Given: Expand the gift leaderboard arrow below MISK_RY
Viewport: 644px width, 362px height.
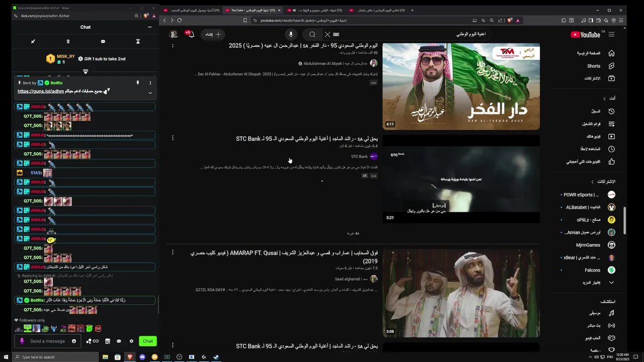Looking at the screenshot, I should point(86,71).
